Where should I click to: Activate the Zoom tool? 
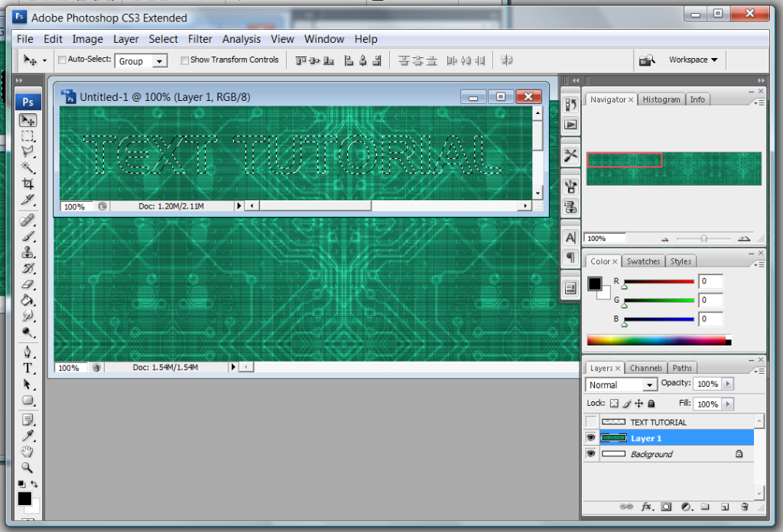click(28, 468)
